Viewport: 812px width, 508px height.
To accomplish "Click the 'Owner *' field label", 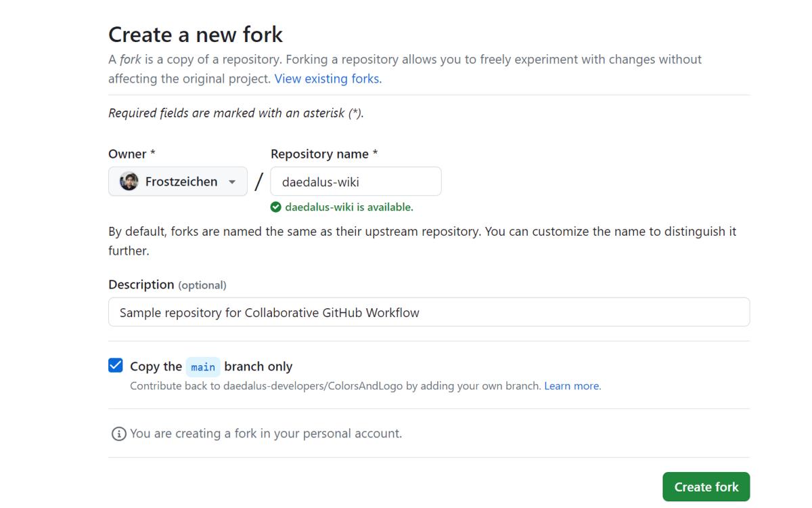I will [132, 154].
